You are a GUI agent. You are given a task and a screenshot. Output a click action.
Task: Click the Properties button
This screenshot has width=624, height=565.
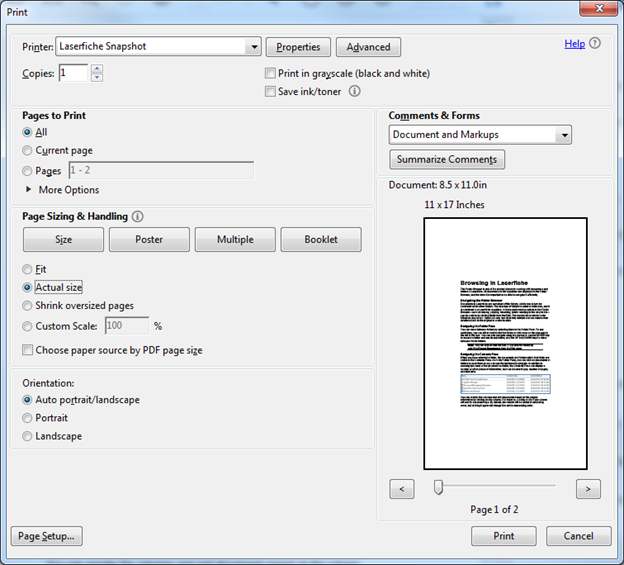coord(298,47)
